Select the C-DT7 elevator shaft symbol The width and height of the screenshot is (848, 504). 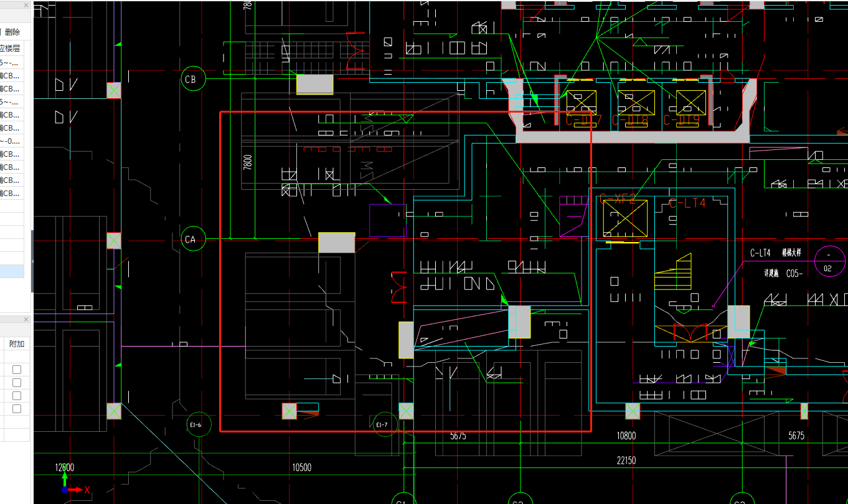click(x=581, y=104)
